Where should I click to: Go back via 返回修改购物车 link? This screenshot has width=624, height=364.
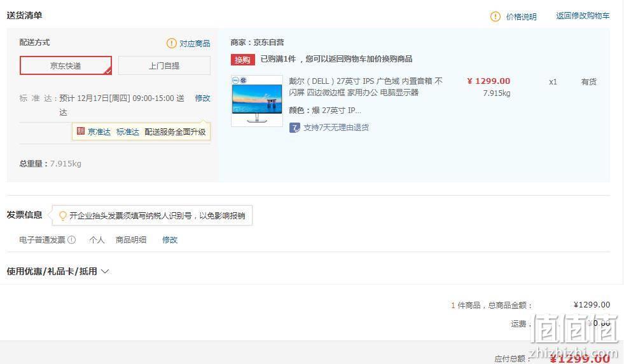(583, 16)
